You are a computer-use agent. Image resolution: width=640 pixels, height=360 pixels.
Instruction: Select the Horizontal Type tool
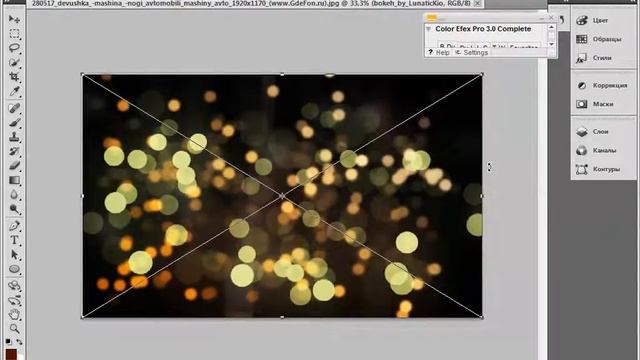pos(14,240)
